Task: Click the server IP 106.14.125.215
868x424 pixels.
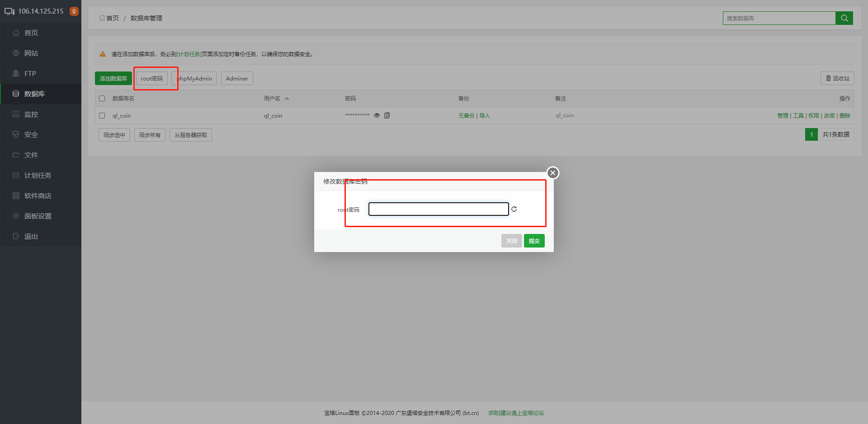Action: 41,11
